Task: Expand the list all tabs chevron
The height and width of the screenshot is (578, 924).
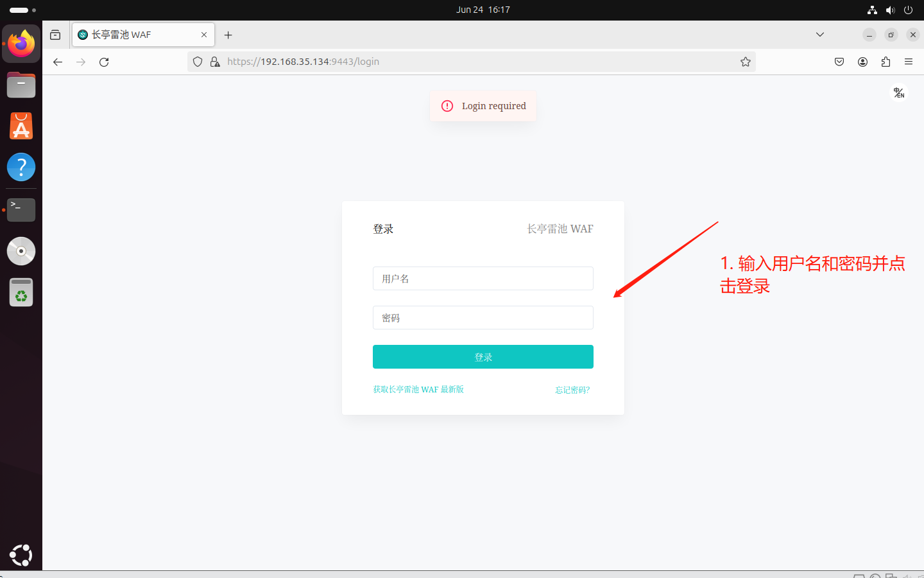Action: pyautogui.click(x=820, y=35)
